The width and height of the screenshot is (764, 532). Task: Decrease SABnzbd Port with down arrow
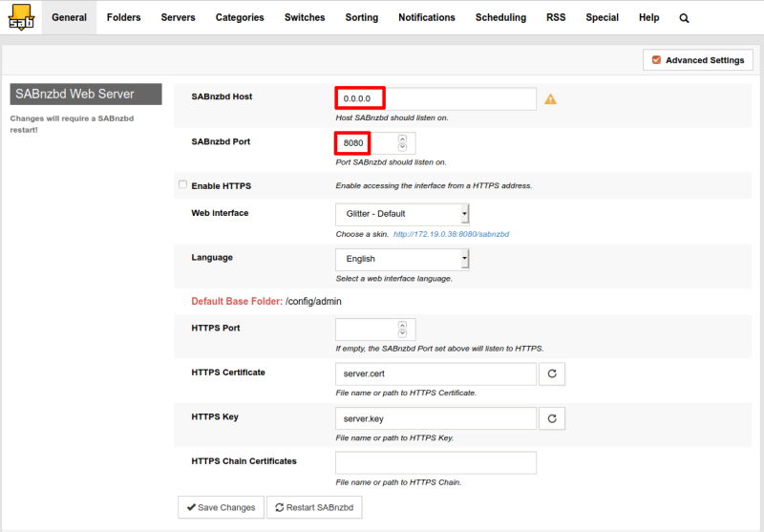point(402,147)
